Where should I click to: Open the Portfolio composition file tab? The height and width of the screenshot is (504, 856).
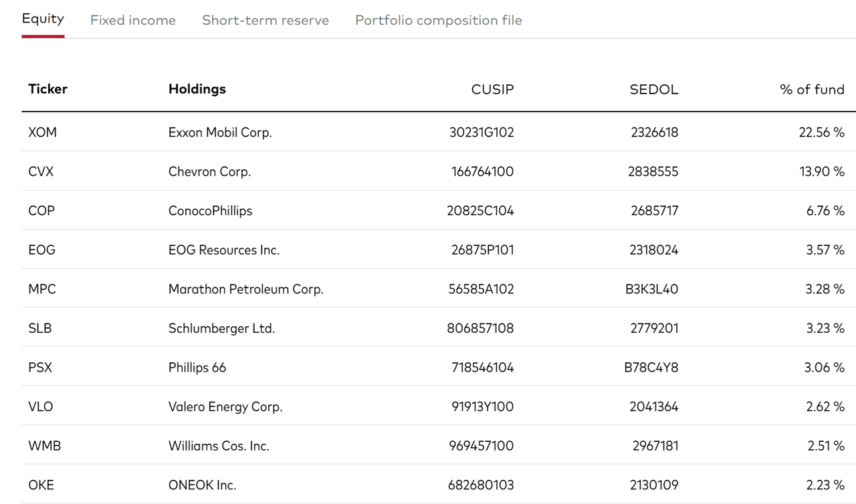click(x=439, y=20)
